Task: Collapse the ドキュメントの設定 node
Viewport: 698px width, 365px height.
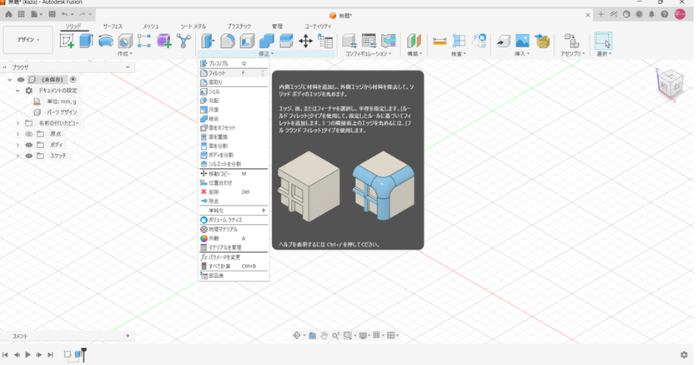Action: click(x=18, y=90)
